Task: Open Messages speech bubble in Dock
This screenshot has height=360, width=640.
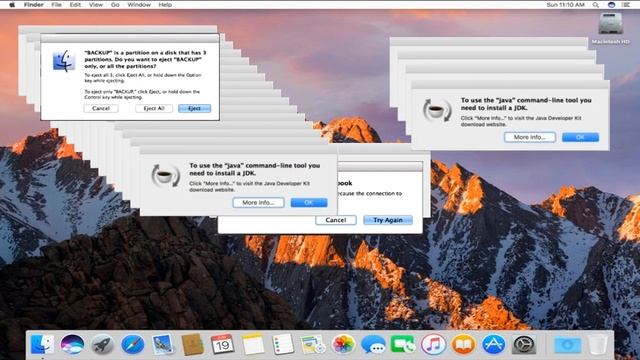Action: coord(373,344)
